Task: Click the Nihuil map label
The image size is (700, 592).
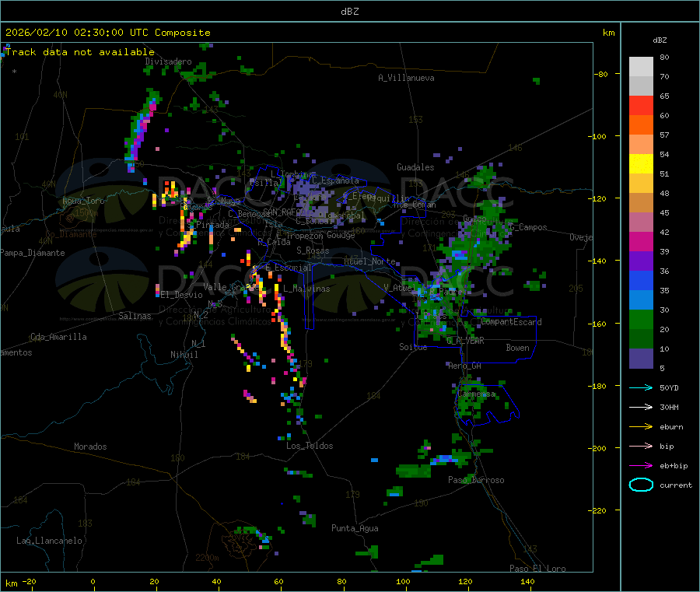Action: coord(184,355)
